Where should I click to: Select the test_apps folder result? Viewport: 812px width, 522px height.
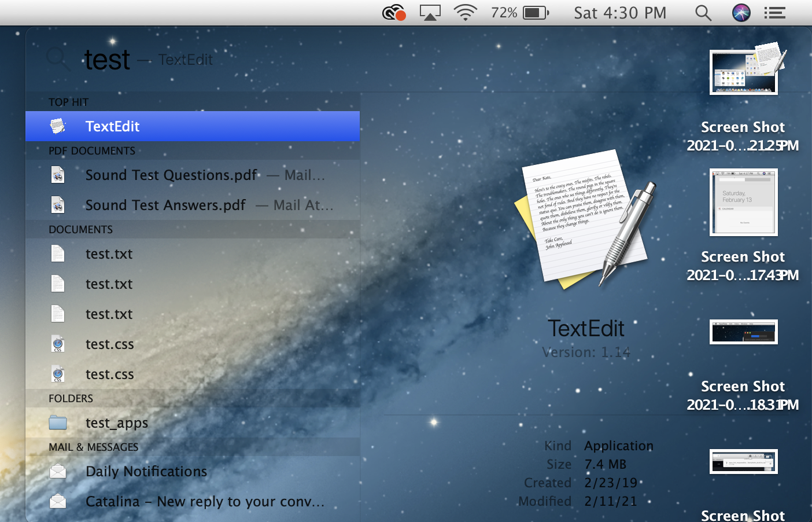(193, 422)
